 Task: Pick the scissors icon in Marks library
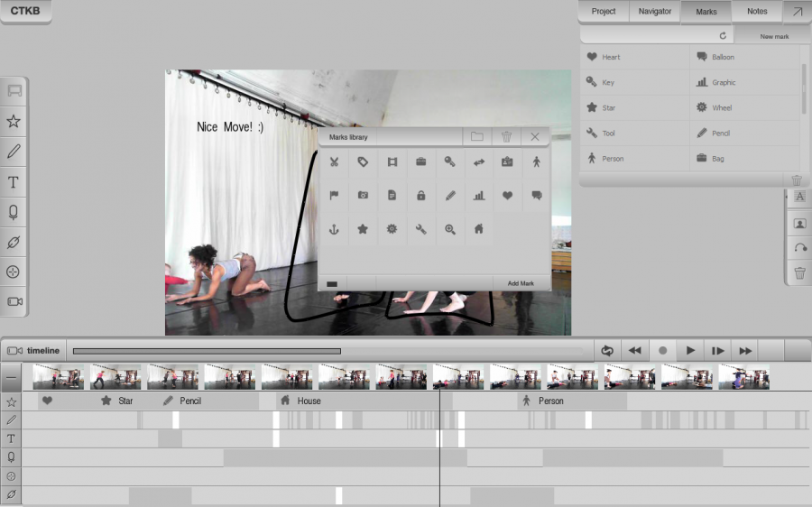(x=334, y=162)
